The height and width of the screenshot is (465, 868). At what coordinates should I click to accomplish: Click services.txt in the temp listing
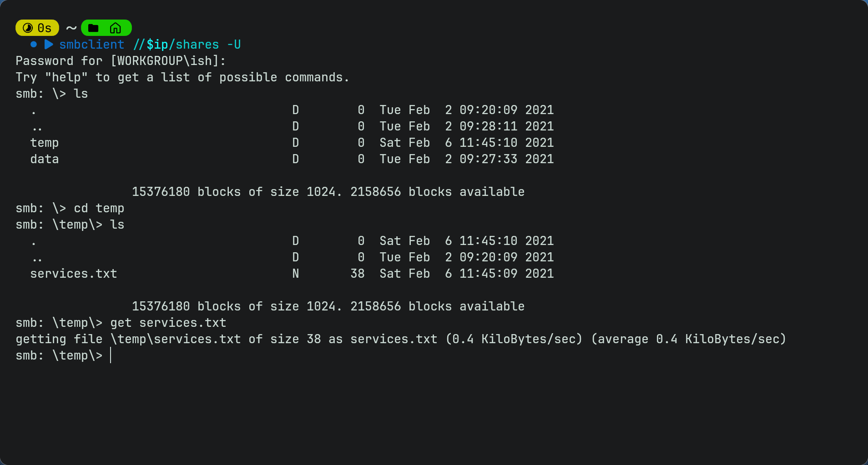tap(74, 274)
